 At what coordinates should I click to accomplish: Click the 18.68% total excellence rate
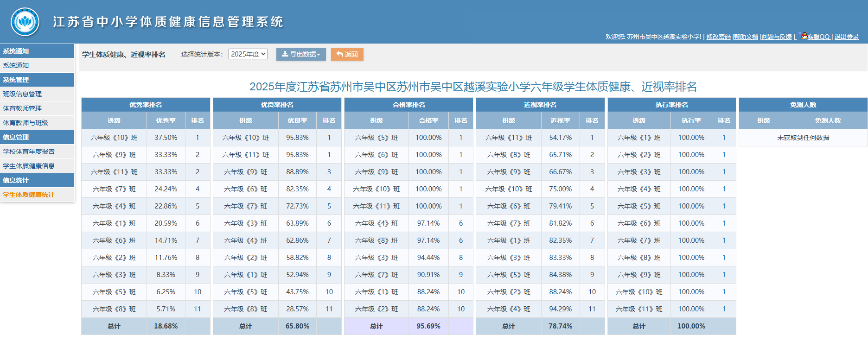tap(166, 326)
